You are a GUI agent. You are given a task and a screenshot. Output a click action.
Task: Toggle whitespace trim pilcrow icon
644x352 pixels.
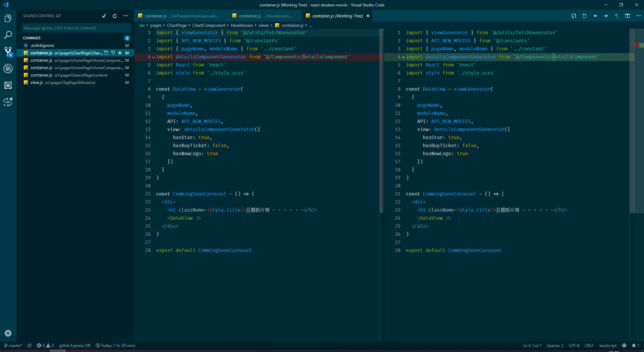pos(616,16)
